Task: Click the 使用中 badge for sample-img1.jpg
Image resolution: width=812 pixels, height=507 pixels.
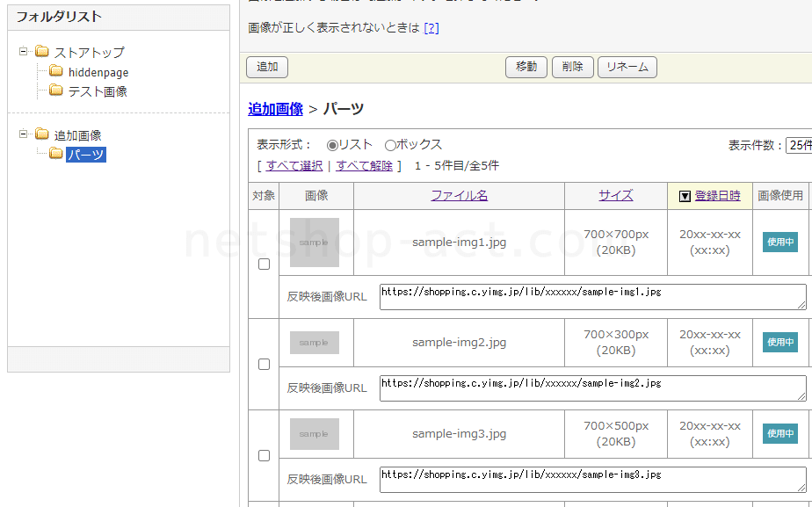Action: click(x=779, y=243)
